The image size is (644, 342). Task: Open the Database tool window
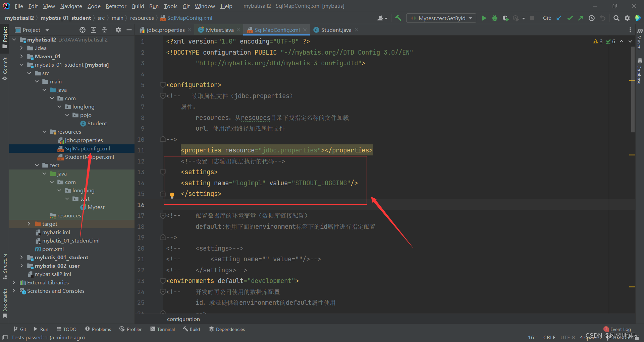(x=640, y=71)
